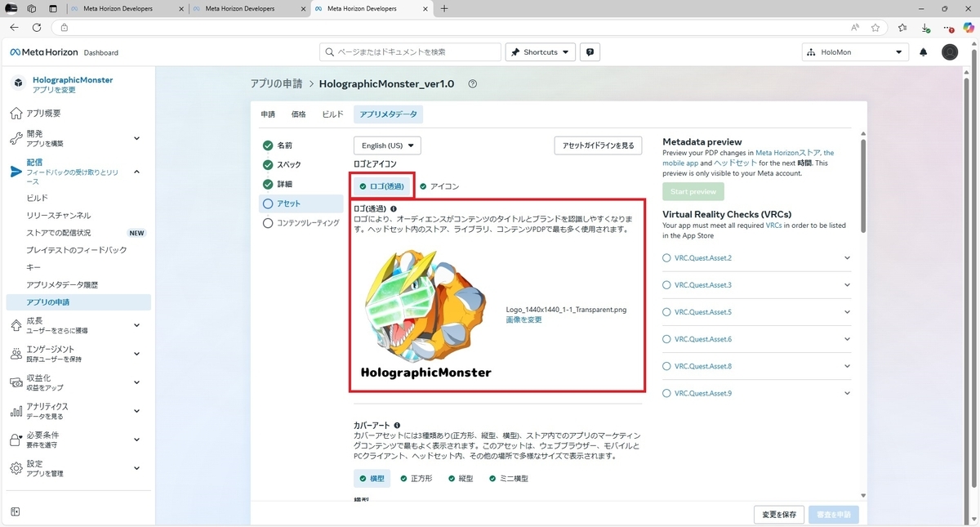Screen dimensions: 980x527
Task: Collapse the sidebar panel icon
Action: tap(15, 512)
